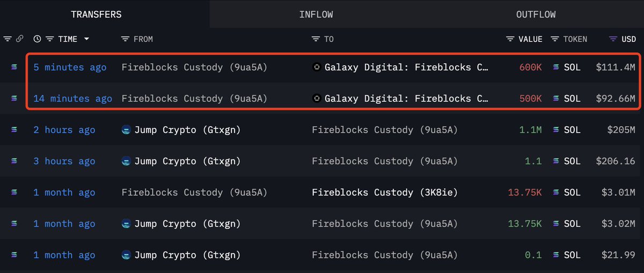Screen dimensions: 644x273
Task: Click chain icon left of 5 minutes ago
Action: [14, 67]
